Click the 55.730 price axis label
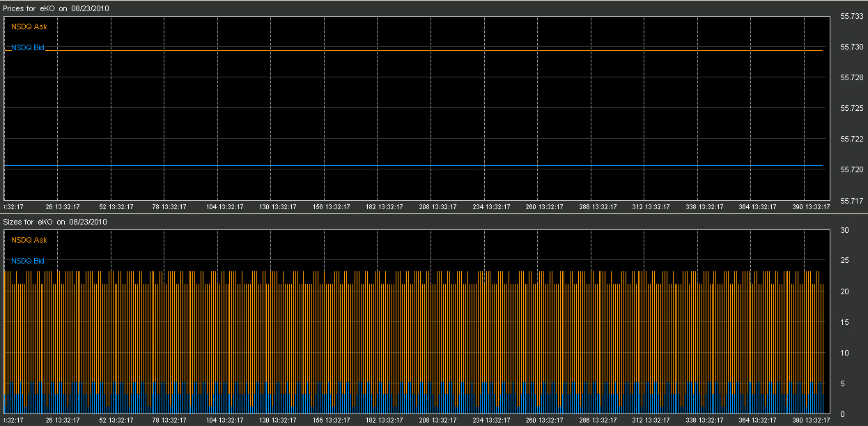The height and width of the screenshot is (426, 868). pyautogui.click(x=853, y=47)
